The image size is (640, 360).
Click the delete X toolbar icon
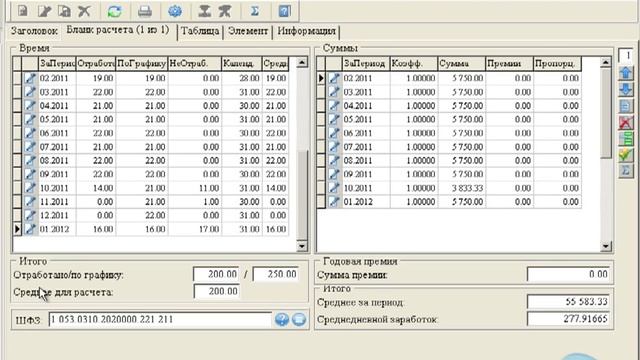84,11
